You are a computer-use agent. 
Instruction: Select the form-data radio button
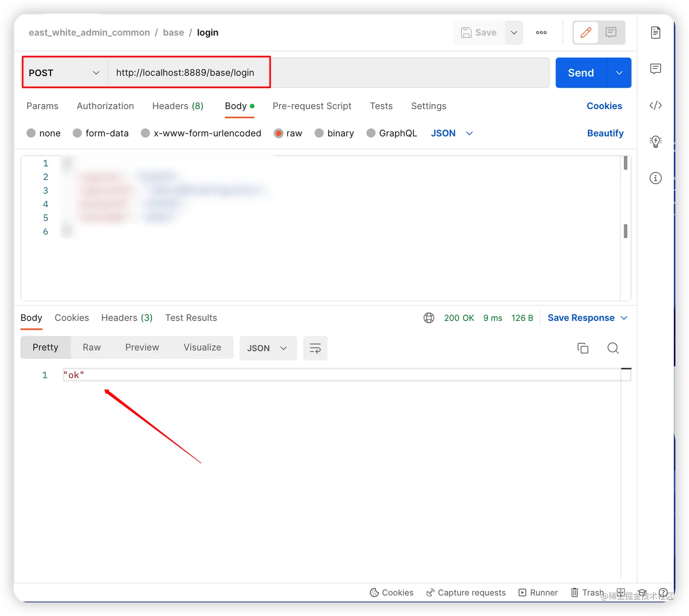77,133
